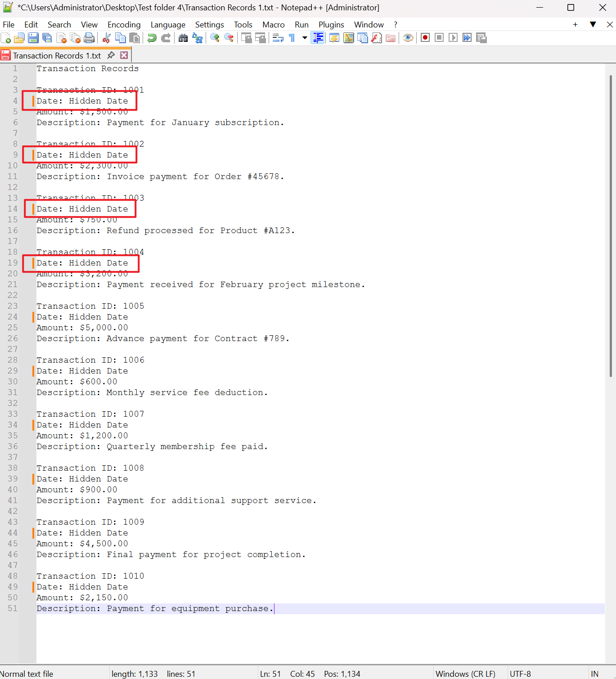This screenshot has width=616, height=679.
Task: Toggle synchronize vertical scrolling icon
Action: [x=246, y=38]
